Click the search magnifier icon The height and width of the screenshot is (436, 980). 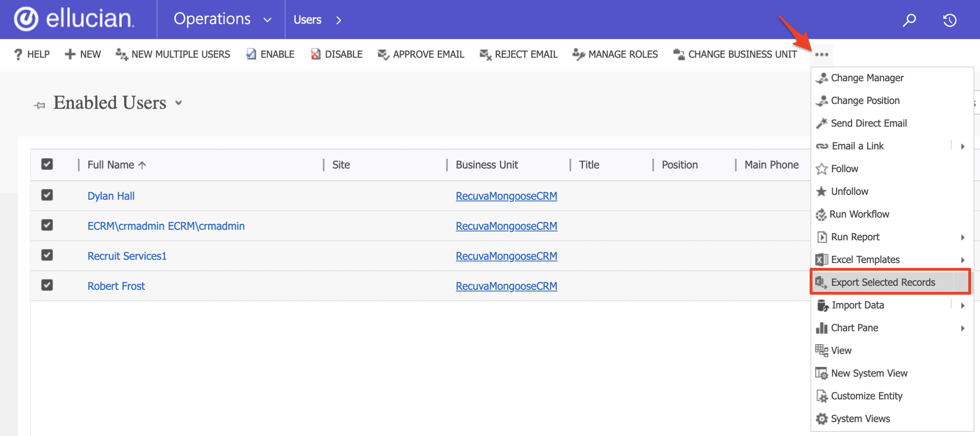tap(909, 20)
